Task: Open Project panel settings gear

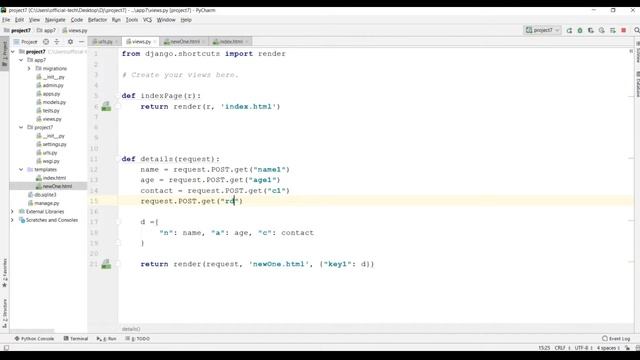Action: (70, 42)
